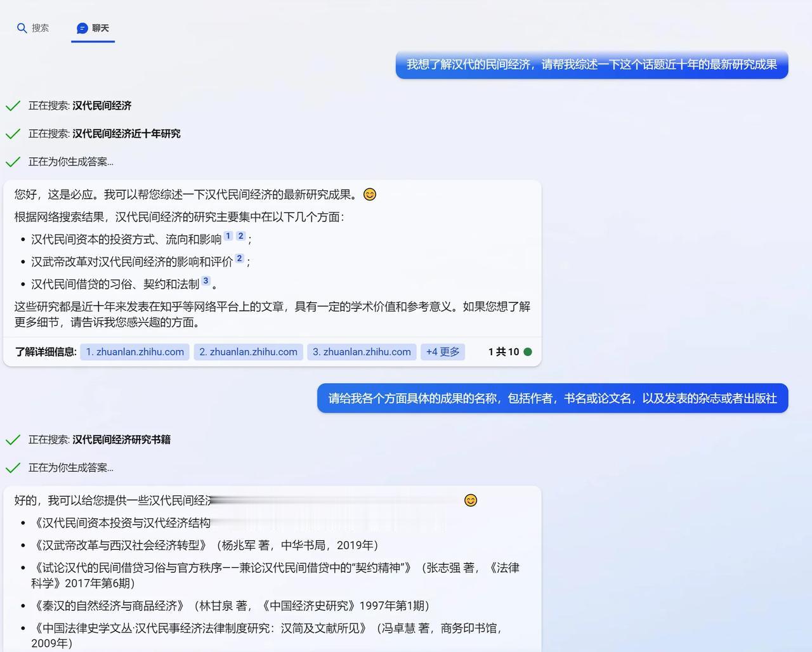Click the smiley emoji in second reply

coord(471,500)
